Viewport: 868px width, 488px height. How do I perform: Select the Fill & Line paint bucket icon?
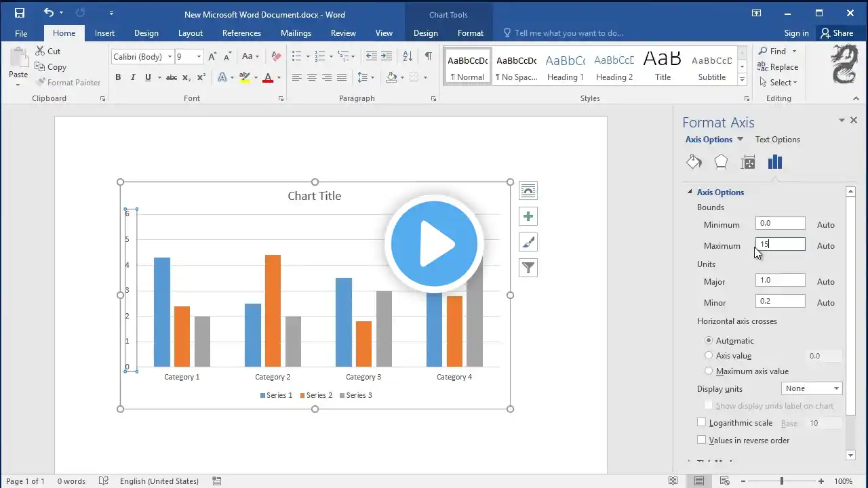[x=694, y=162]
